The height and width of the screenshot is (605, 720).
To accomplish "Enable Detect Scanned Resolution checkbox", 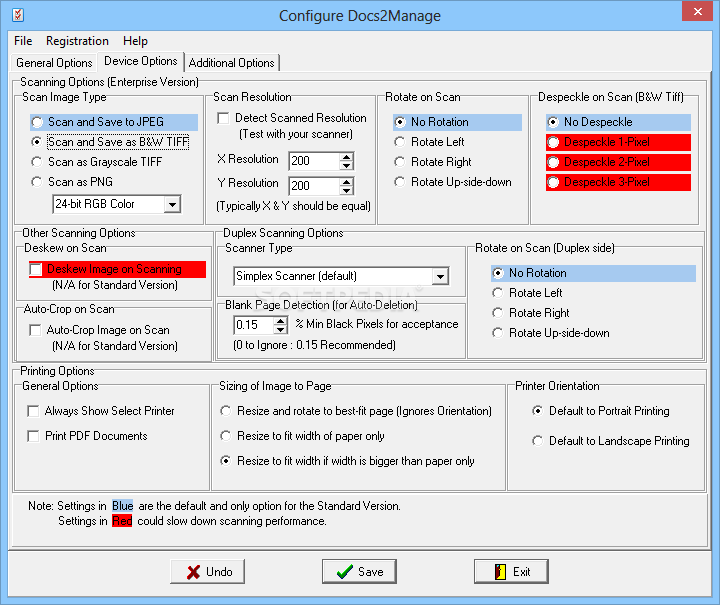I will [223, 118].
